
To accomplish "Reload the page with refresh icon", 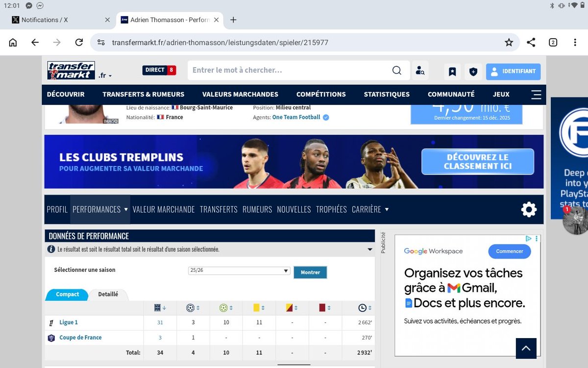I will click(79, 42).
